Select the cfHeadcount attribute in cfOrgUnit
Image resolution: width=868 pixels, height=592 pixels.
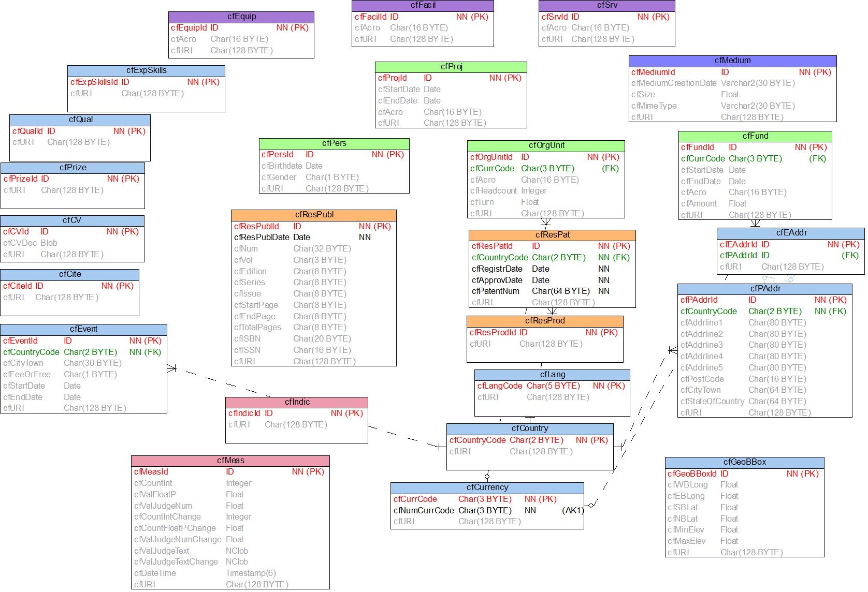(493, 191)
